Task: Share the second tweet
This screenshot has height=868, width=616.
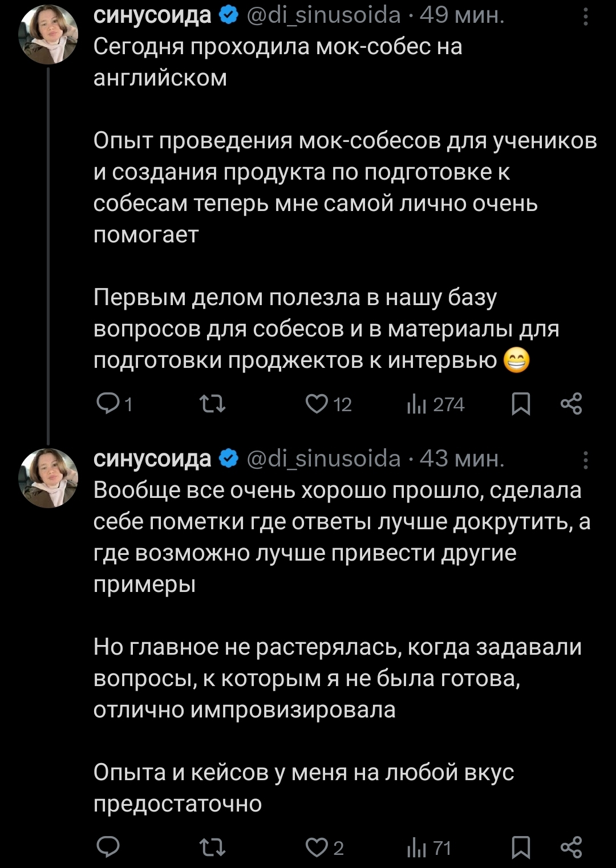Action: [571, 847]
